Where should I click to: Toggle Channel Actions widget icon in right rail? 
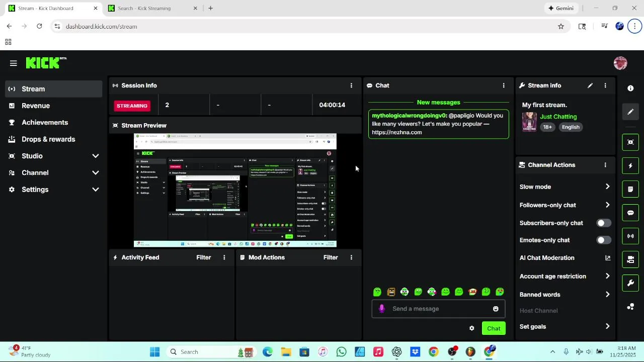pos(630,259)
